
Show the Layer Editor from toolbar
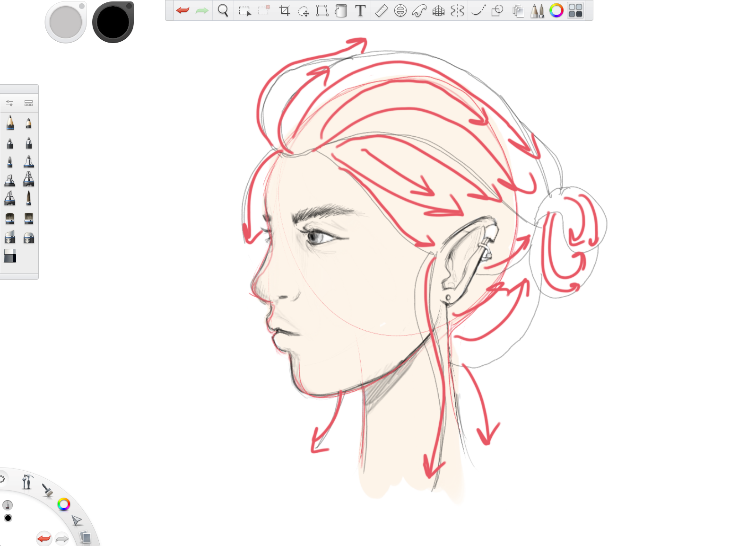[518, 11]
